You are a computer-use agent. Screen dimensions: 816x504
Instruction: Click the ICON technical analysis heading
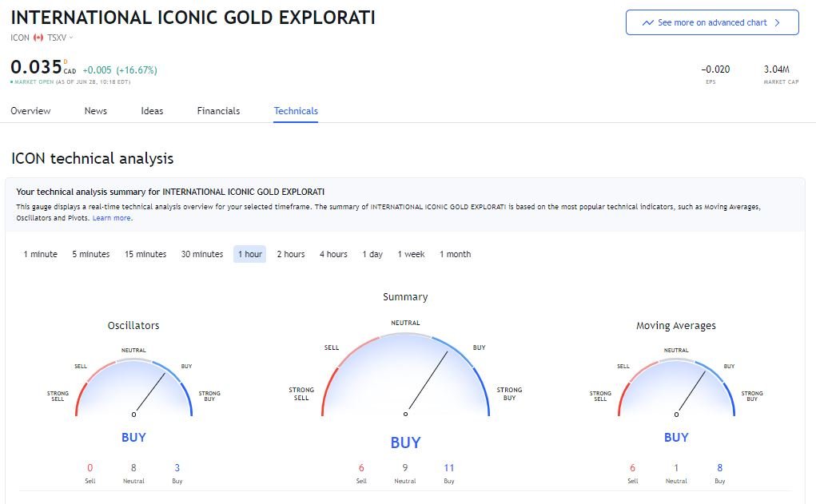coord(93,159)
